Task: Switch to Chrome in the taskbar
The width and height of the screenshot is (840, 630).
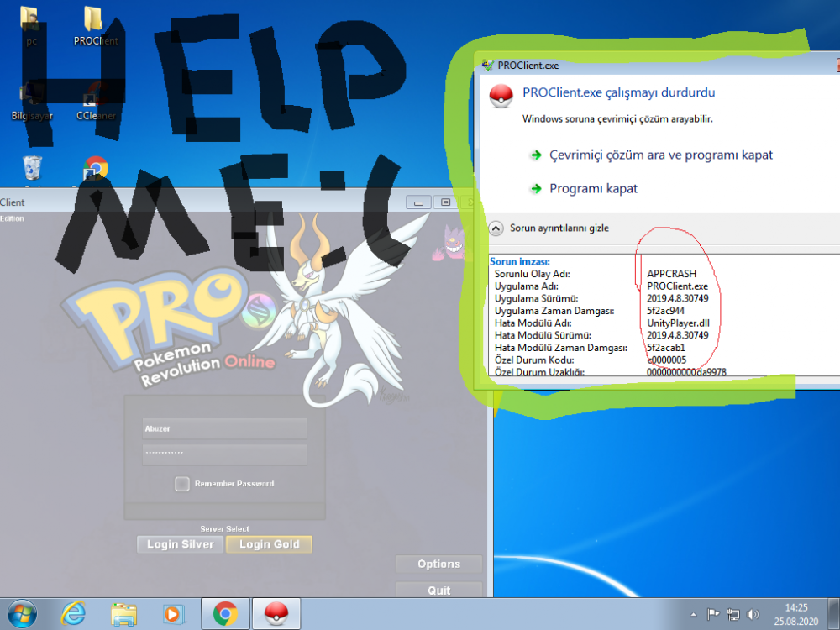Action: (225, 614)
